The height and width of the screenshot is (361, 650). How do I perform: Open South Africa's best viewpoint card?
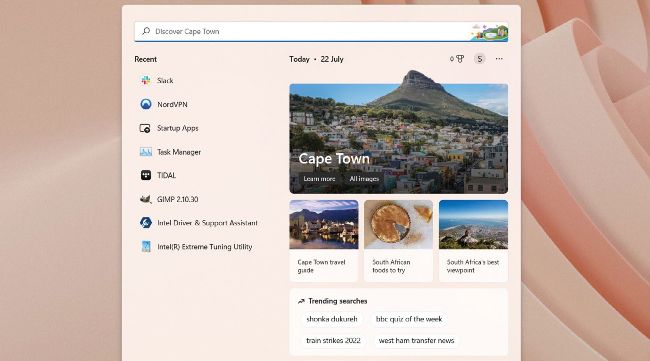(473, 241)
